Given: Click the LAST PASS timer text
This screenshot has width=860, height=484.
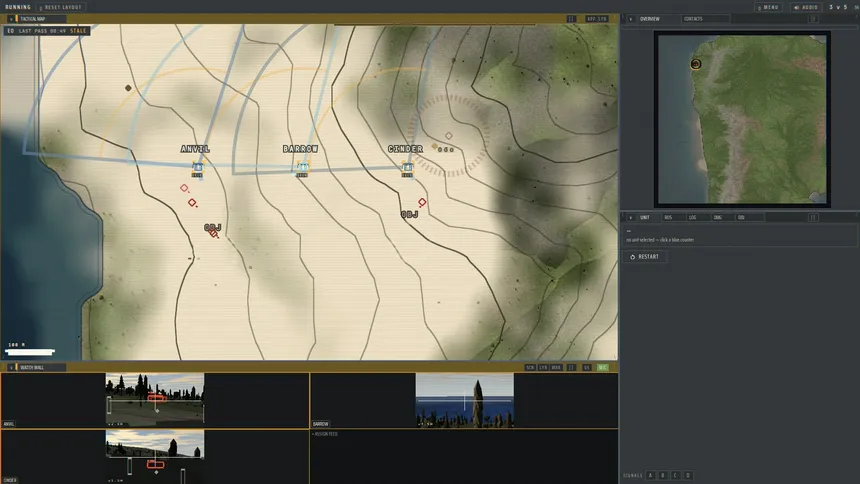Looking at the screenshot, I should 42,31.
